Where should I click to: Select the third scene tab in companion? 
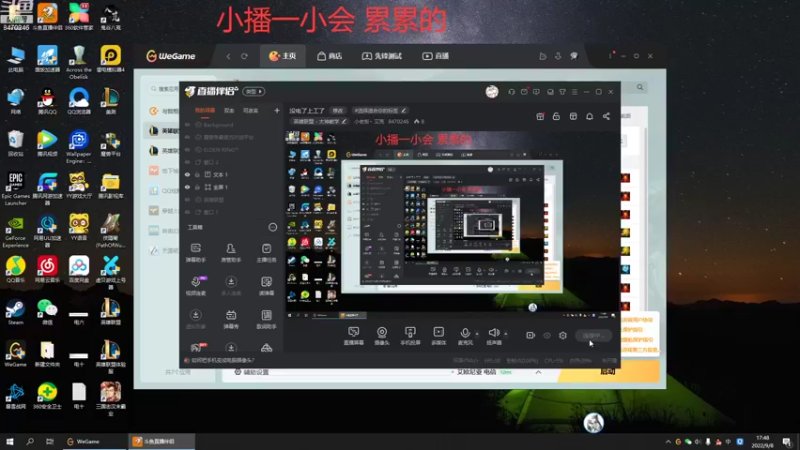coord(251,111)
